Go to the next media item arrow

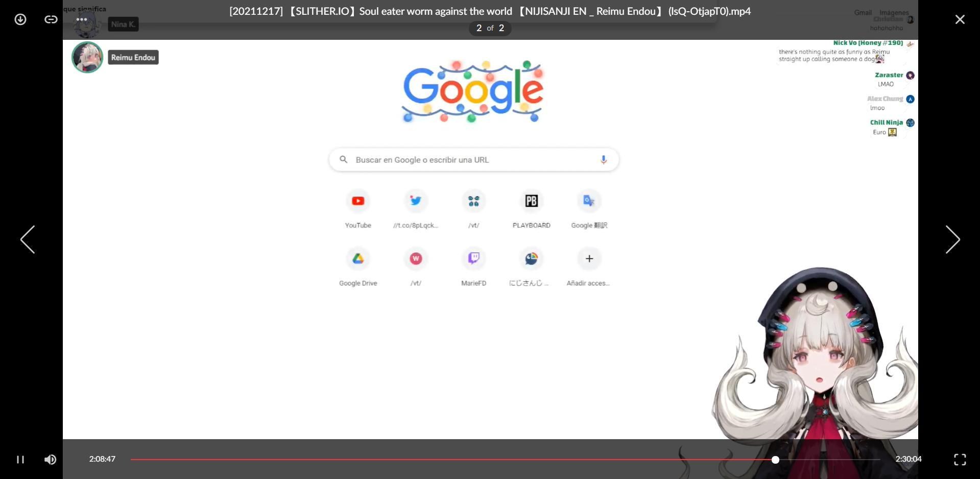point(952,240)
